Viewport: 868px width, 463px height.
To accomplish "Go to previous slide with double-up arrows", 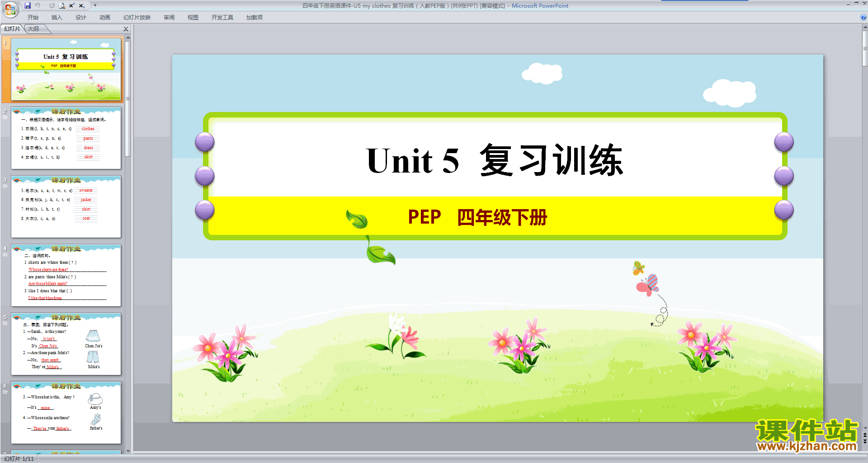I will [x=865, y=435].
